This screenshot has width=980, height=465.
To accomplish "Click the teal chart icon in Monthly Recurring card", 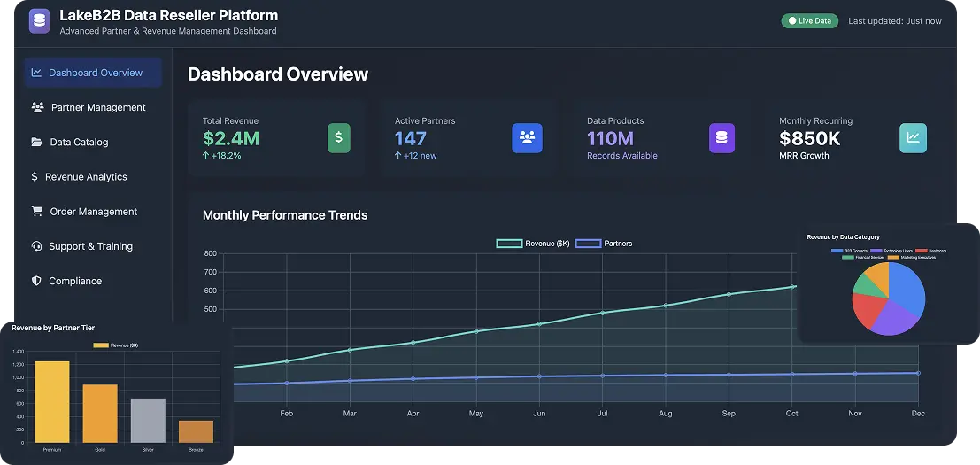I will (913, 138).
